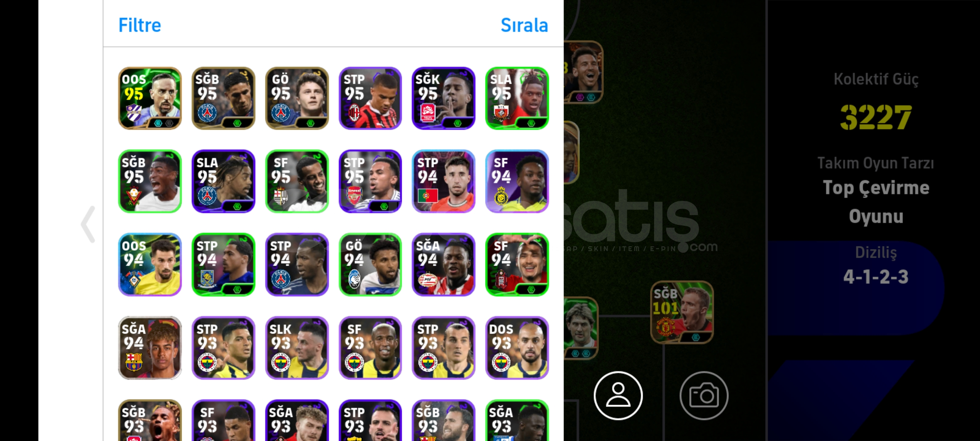Select the SĞA 94 PSV player card
Image resolution: width=980 pixels, height=441 pixels.
tap(443, 265)
